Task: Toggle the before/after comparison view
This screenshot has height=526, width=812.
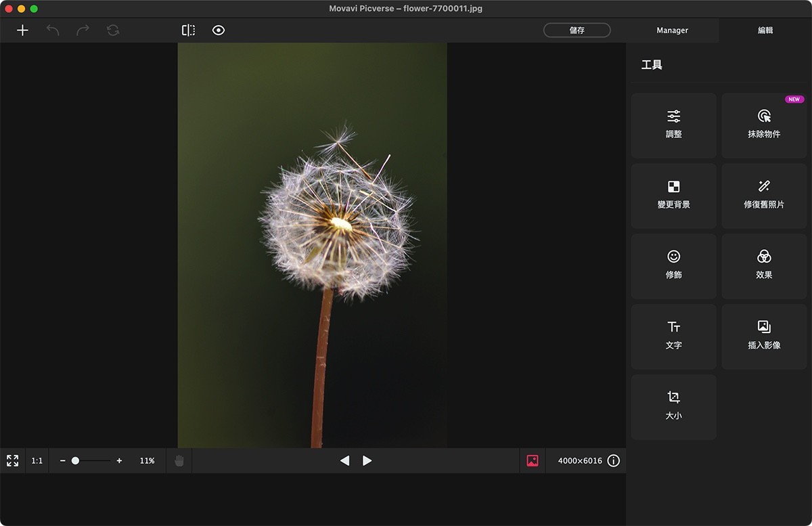Action: pos(187,30)
